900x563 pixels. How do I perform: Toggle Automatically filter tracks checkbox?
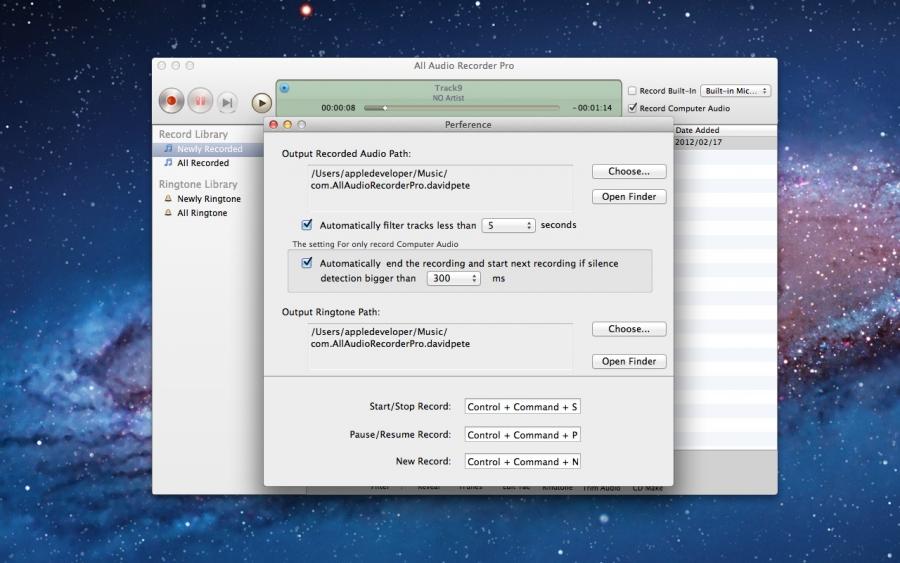tap(307, 224)
